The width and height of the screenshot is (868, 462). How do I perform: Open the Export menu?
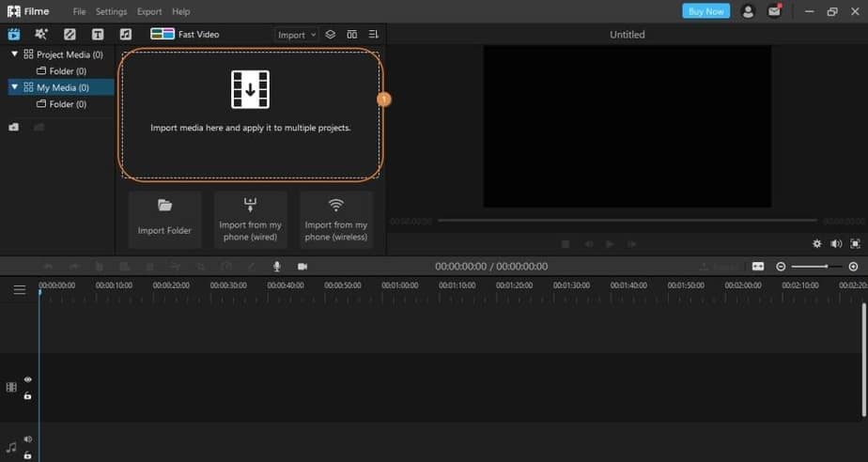pyautogui.click(x=149, y=11)
